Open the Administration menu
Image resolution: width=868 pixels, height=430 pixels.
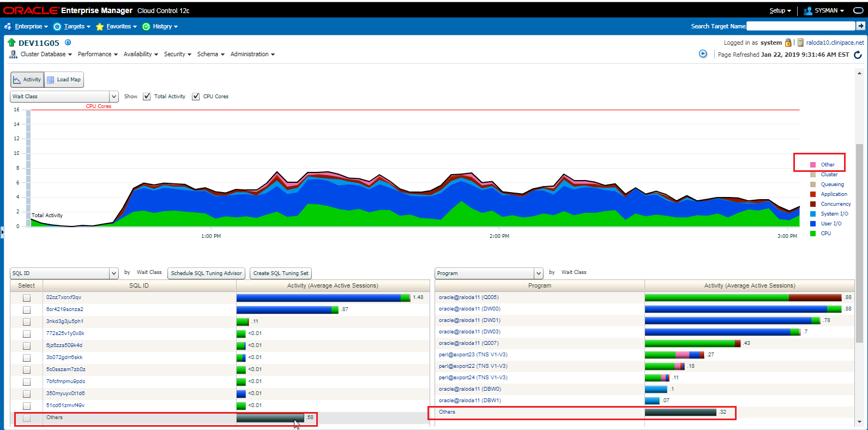tap(252, 54)
